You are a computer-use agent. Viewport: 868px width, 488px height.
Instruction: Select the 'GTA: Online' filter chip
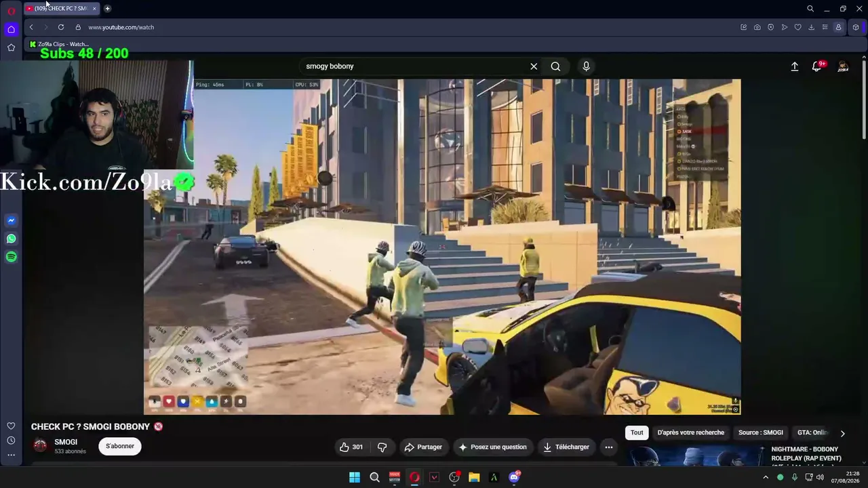pyautogui.click(x=812, y=432)
